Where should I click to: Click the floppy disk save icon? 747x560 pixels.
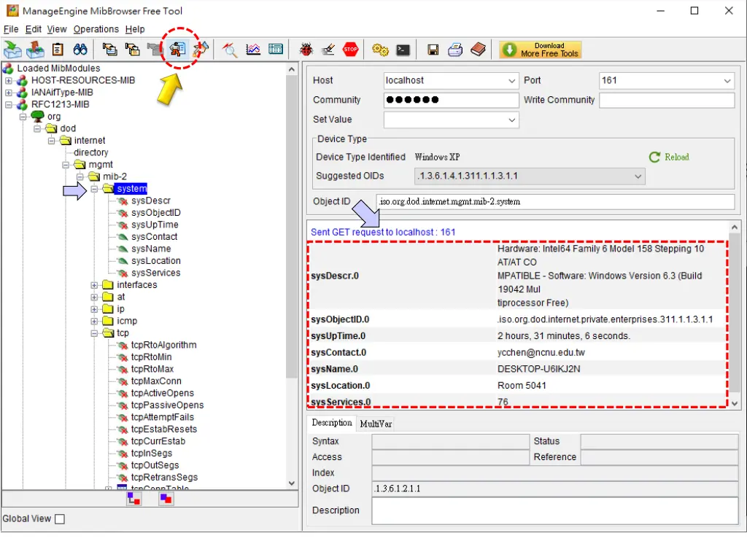433,50
